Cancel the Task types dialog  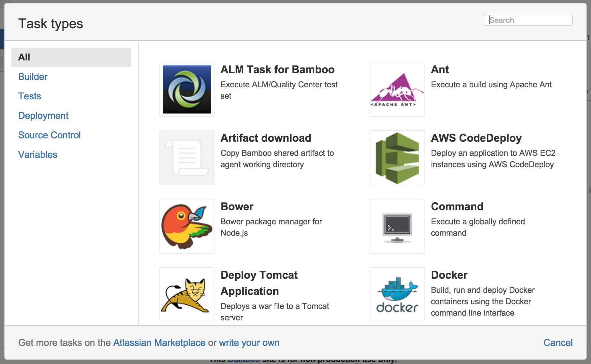click(558, 343)
